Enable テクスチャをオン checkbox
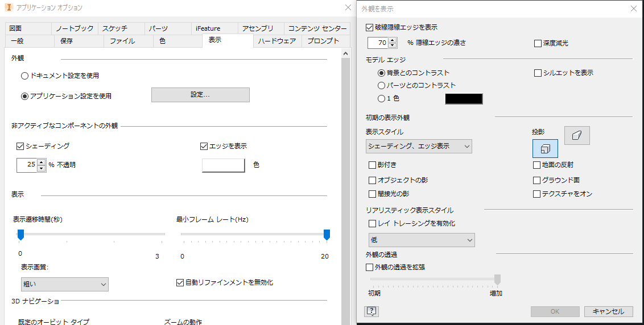 click(x=536, y=194)
